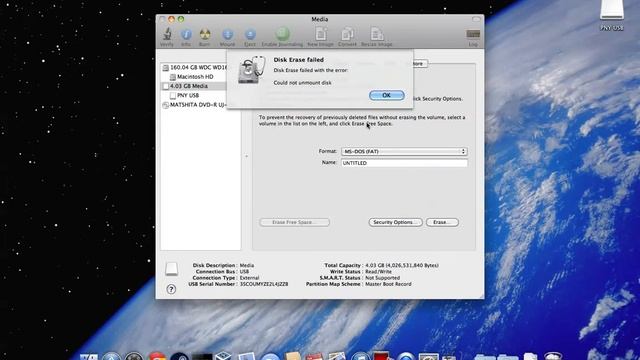Click the toolbar toggle pill in the title bar
This screenshot has height=360, width=640.
[476, 19]
